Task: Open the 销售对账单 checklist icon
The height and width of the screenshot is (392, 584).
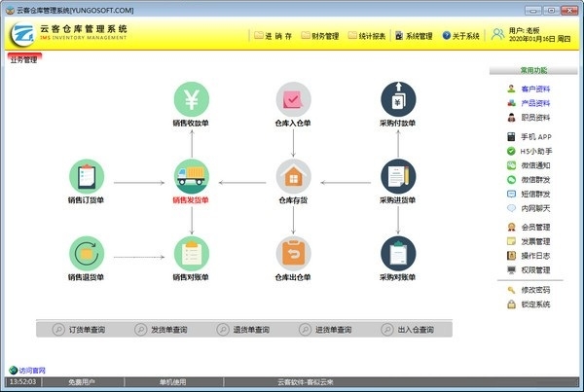Action: tap(192, 254)
